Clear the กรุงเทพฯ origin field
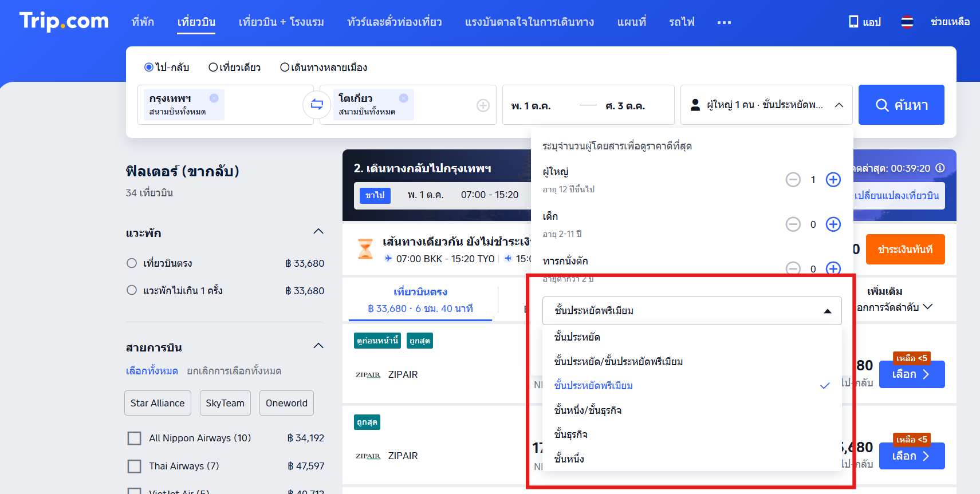 [x=214, y=98]
